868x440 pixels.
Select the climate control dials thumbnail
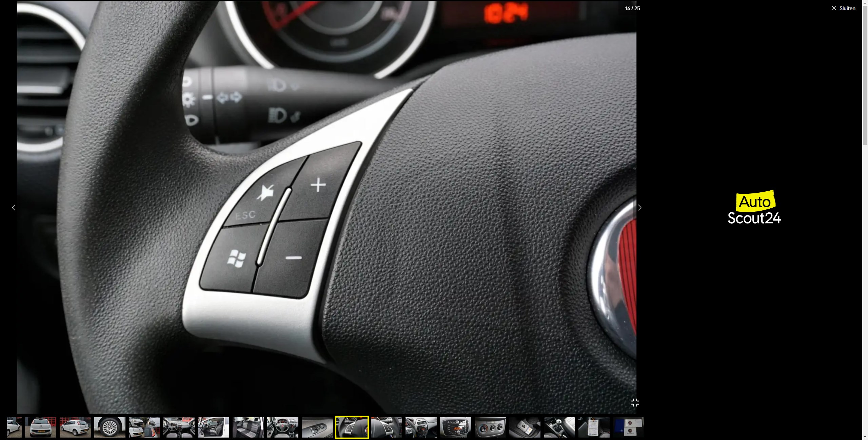[x=490, y=427]
